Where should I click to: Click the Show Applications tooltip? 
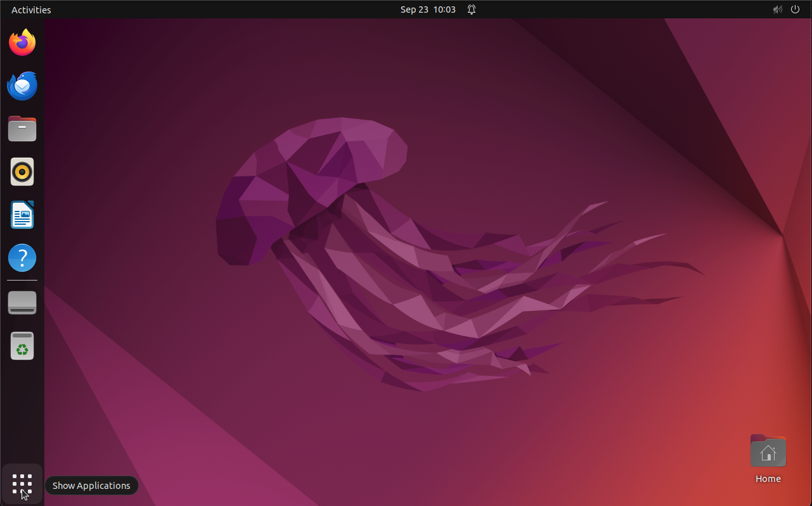coord(91,485)
